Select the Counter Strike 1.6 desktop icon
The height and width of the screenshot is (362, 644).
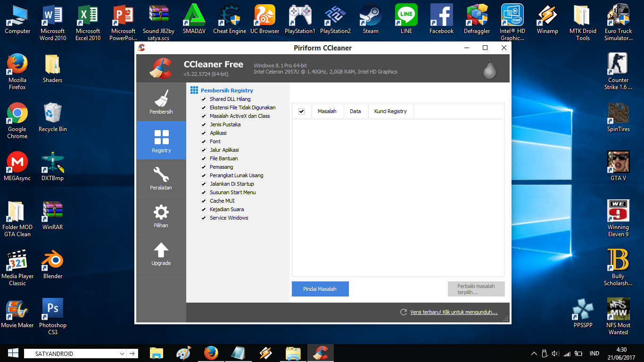click(619, 72)
